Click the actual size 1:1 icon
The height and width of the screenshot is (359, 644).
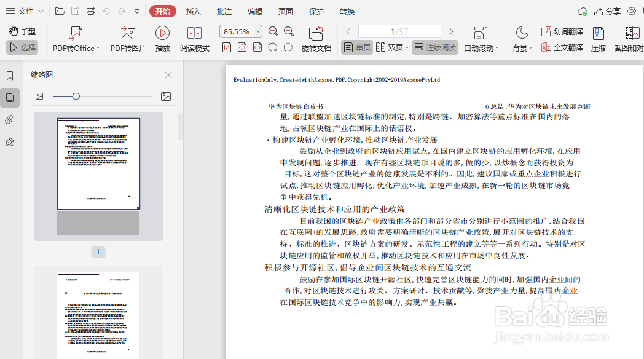[x=227, y=48]
